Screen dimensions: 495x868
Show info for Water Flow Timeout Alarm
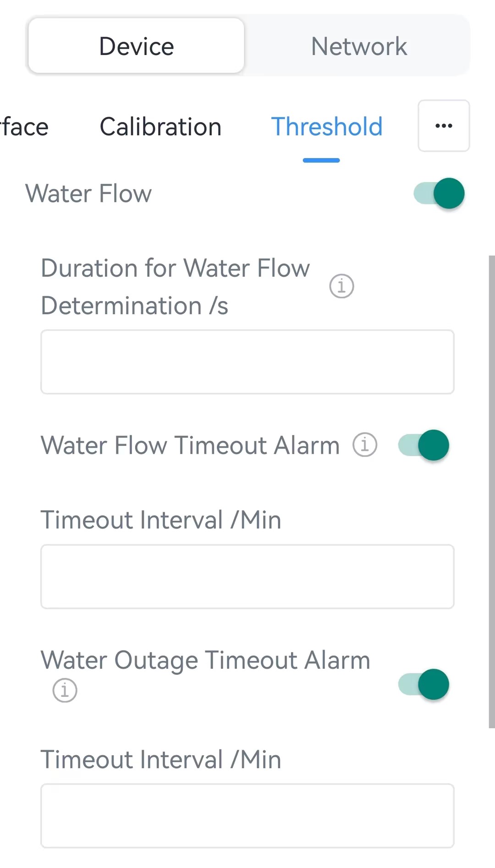click(365, 445)
